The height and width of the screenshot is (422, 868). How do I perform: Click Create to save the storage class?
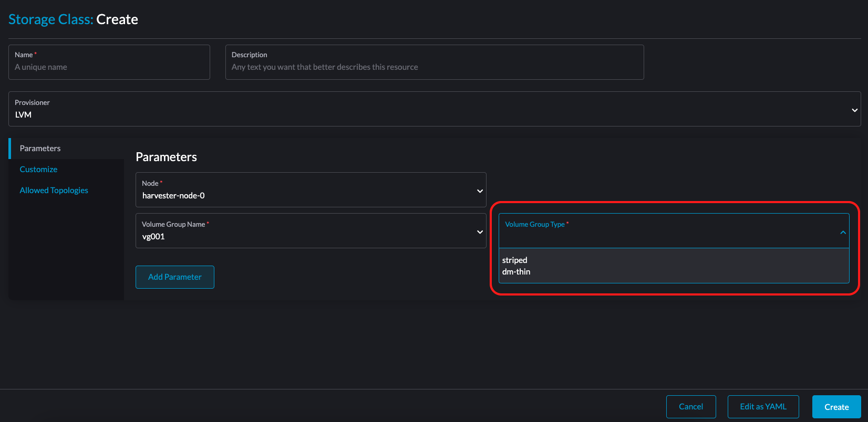coord(836,407)
